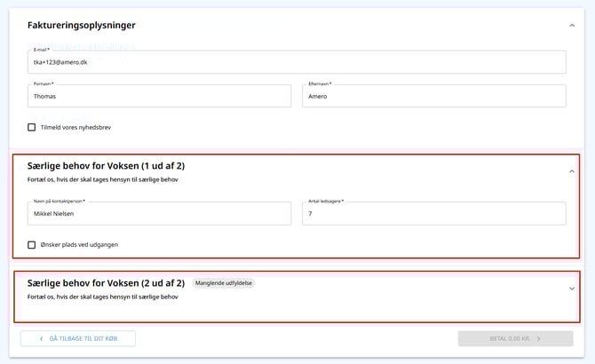Select the Navn på kontaktperson field
595x364 pixels.
159,214
